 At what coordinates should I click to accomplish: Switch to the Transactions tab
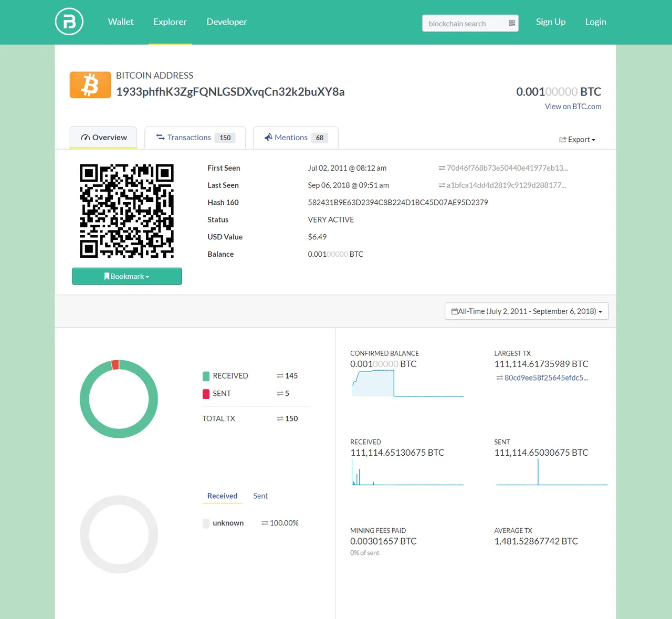pos(195,138)
